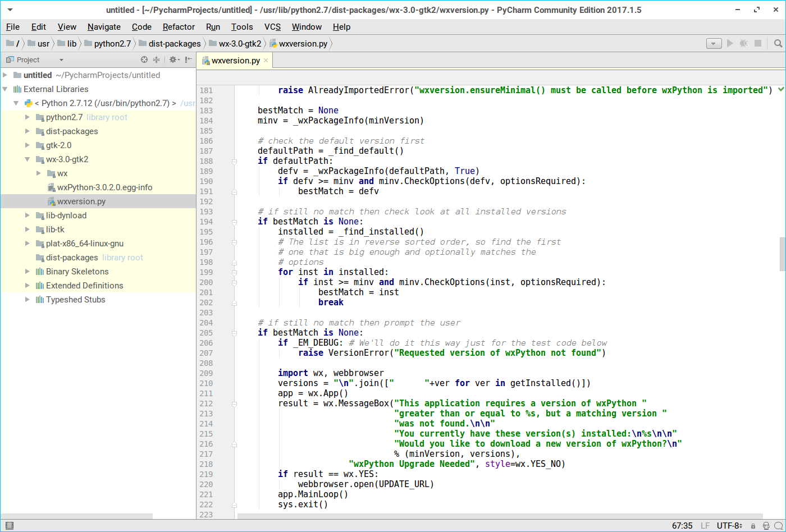Click the tool windows toggle icon in status bar

click(9, 526)
